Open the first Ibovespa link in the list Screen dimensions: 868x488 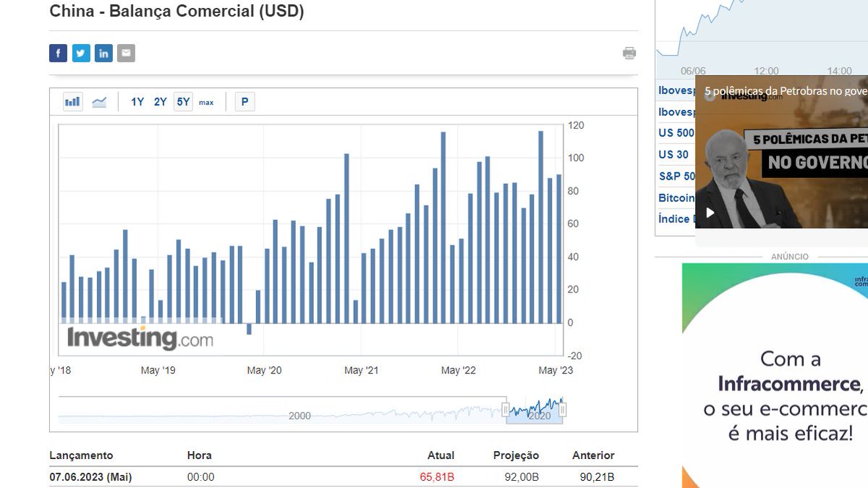(676, 91)
